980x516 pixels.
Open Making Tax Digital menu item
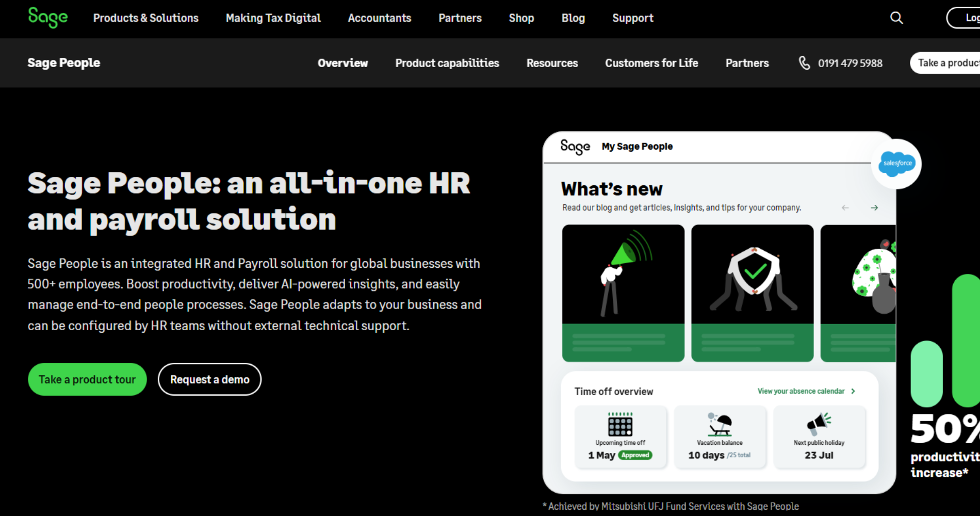point(273,18)
